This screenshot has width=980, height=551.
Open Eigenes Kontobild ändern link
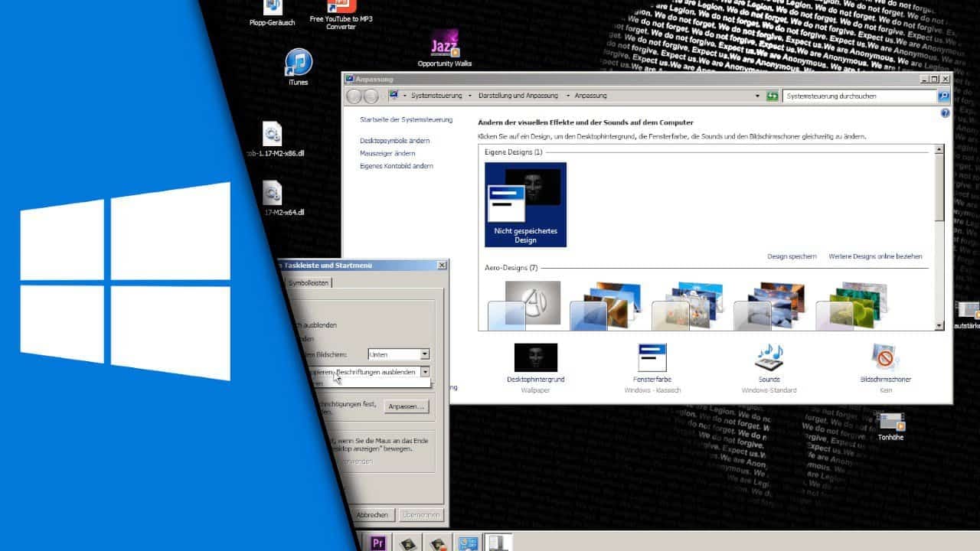tap(397, 166)
